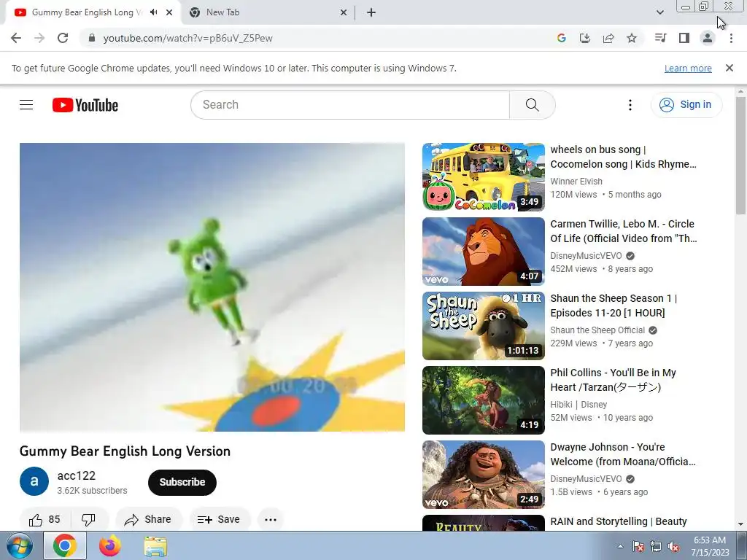Click the Google icon in address bar
The width and height of the screenshot is (747, 560).
pos(561,38)
